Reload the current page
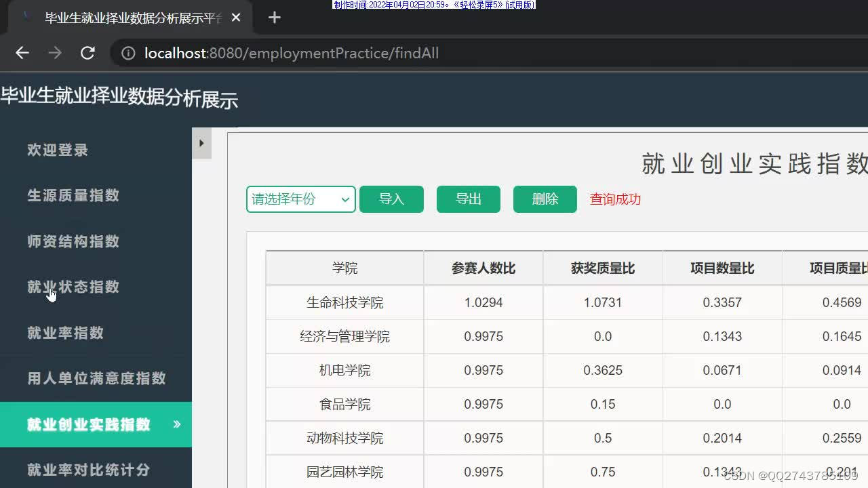 tap(87, 53)
